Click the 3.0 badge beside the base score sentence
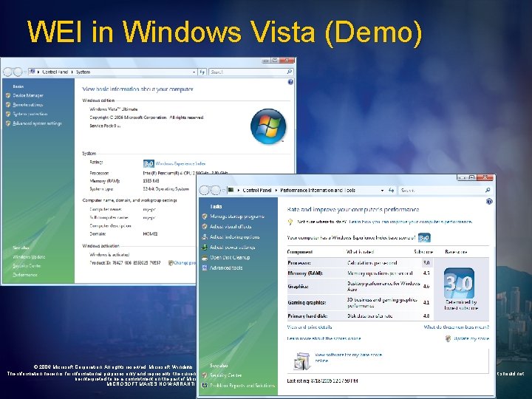Image resolution: width=532 pixels, height=399 pixels. (424, 237)
